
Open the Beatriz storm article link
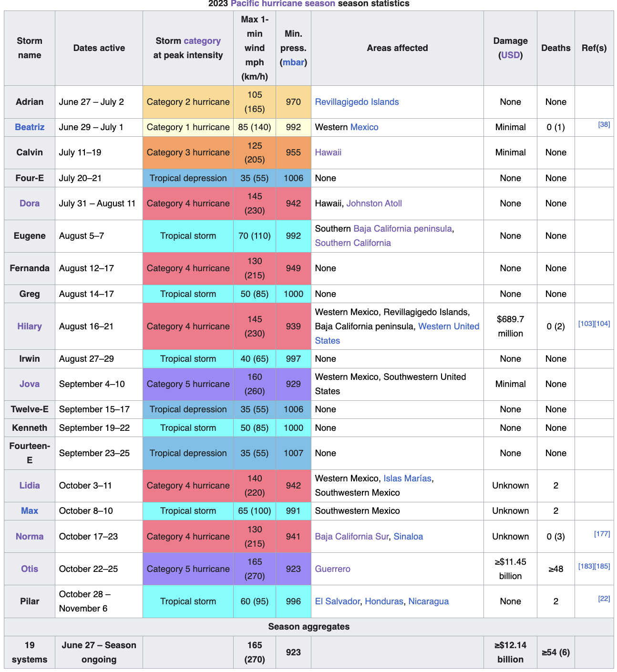tap(30, 127)
